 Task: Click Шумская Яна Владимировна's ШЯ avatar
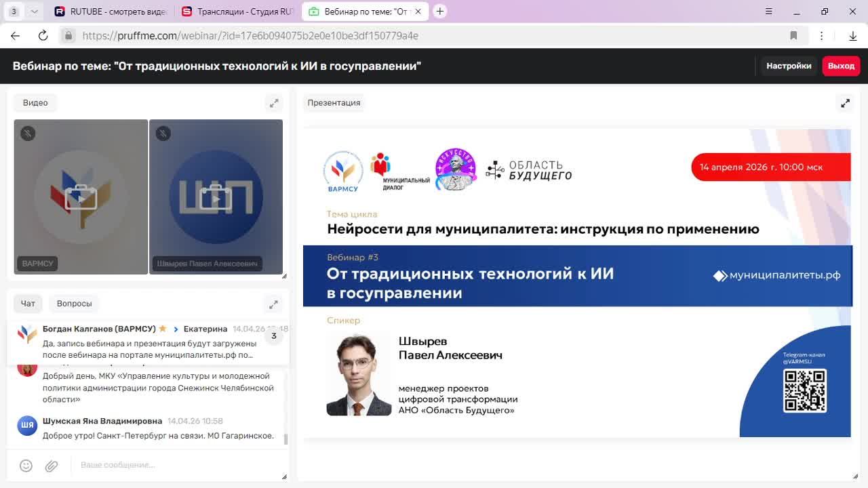[x=27, y=426]
